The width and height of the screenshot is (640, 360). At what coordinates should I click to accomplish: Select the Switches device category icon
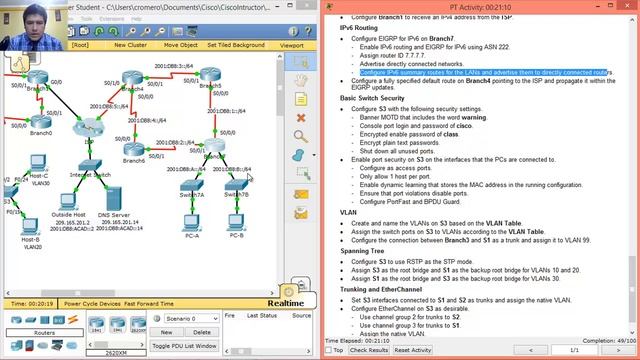tap(31, 320)
